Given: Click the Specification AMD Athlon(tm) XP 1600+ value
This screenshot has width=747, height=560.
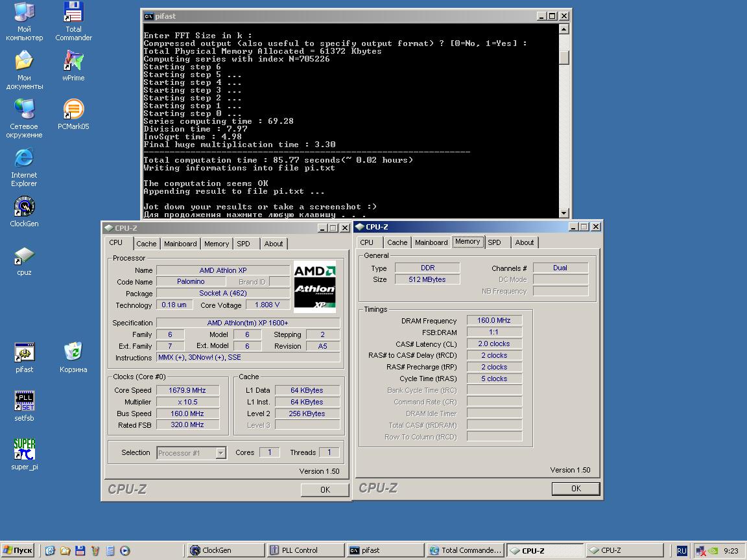Looking at the screenshot, I should [248, 323].
